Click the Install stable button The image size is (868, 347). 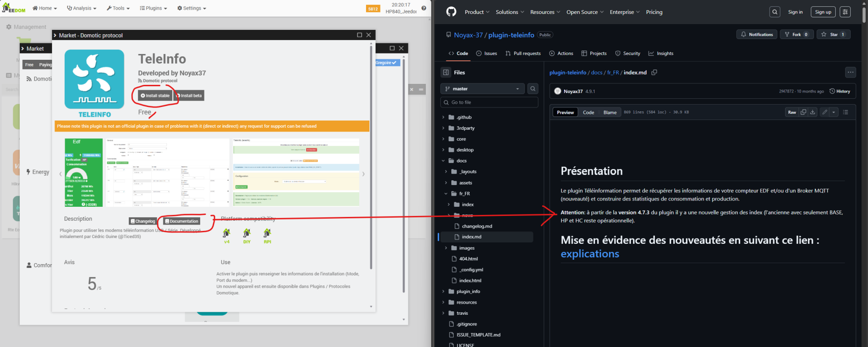coord(155,95)
